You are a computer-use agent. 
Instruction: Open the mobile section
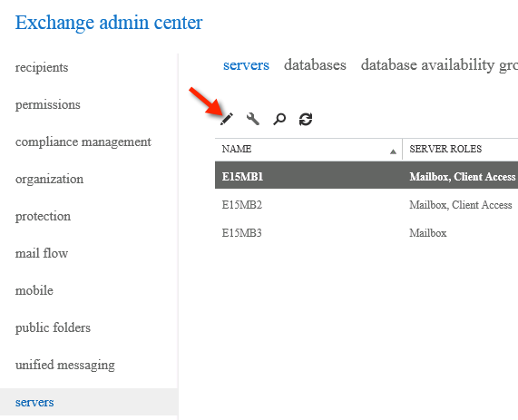[x=34, y=291]
